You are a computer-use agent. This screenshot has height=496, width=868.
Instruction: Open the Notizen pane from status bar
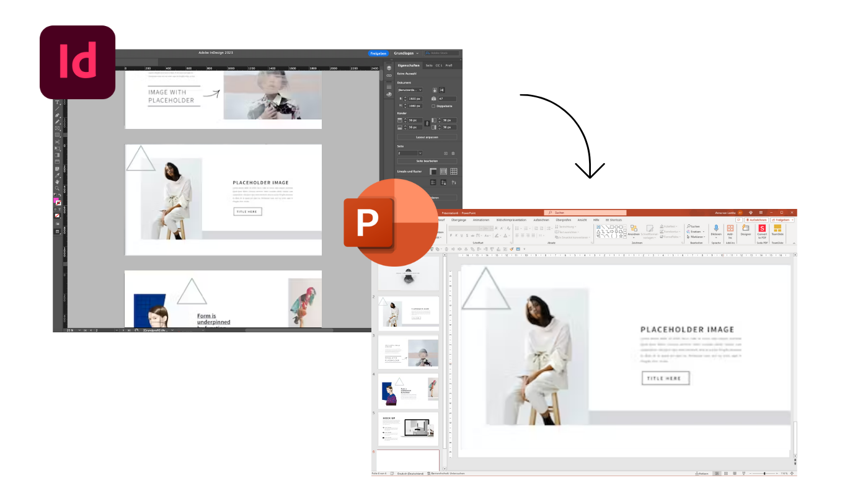coord(702,474)
